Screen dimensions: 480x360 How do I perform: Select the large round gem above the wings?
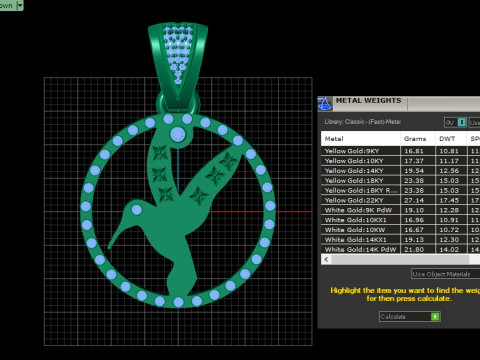click(x=178, y=135)
